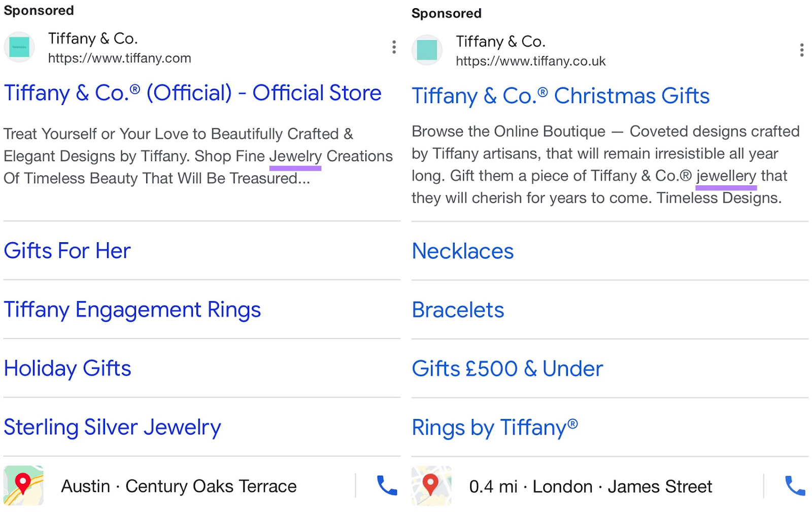Select the Tiffany Engagement Rings sitelink
The width and height of the screenshot is (812, 524).
pyautogui.click(x=132, y=309)
